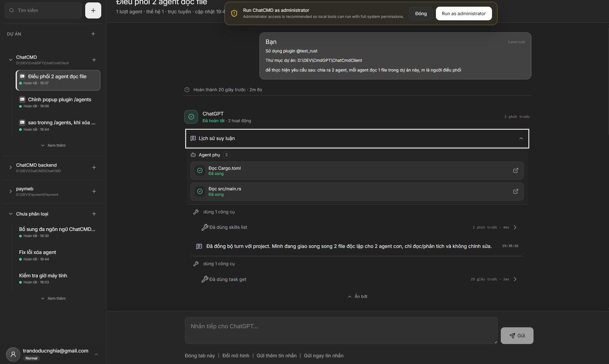Click the search magnifier icon
The width and height of the screenshot is (609, 364).
point(12,10)
